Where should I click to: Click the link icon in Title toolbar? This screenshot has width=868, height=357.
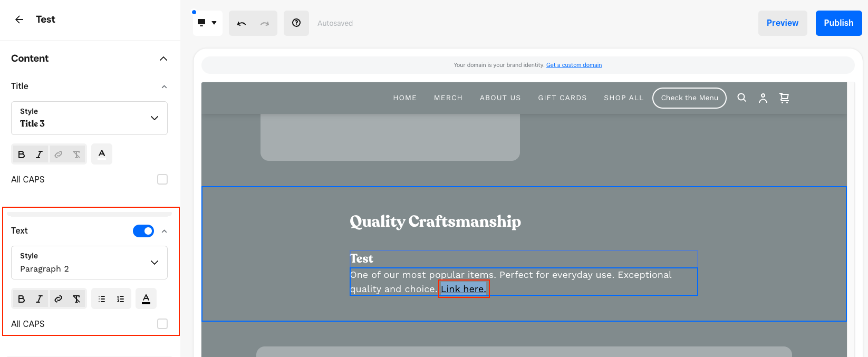pyautogui.click(x=58, y=155)
